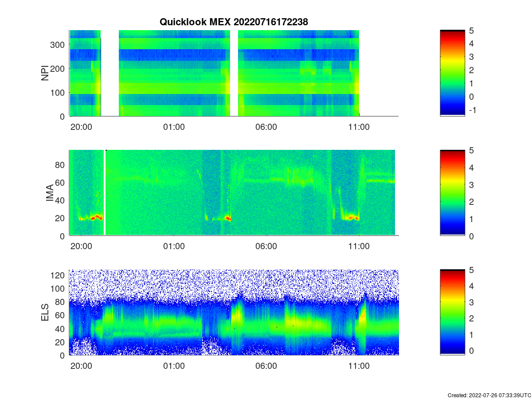
Task: Click the ELS spectrogram plot area
Action: click(234, 312)
